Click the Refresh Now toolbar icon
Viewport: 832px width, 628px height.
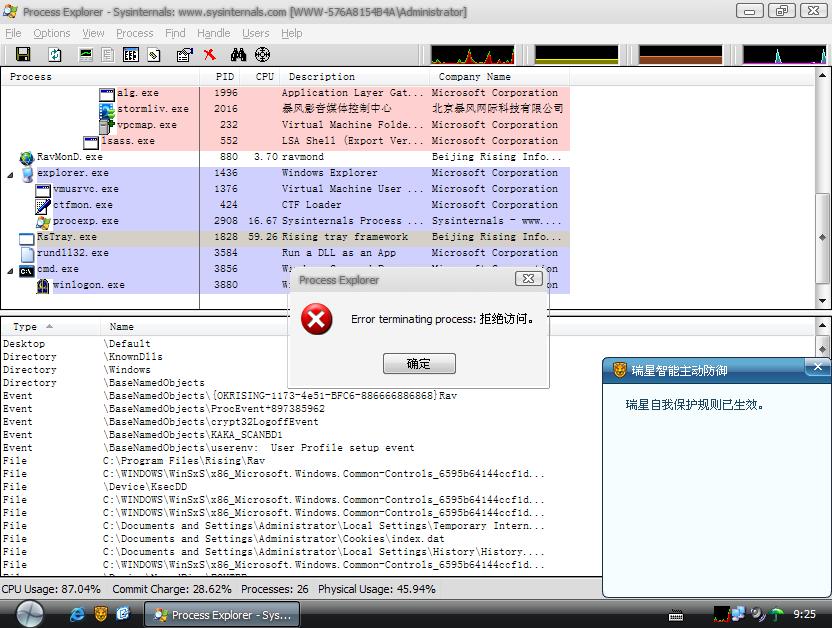[x=55, y=55]
